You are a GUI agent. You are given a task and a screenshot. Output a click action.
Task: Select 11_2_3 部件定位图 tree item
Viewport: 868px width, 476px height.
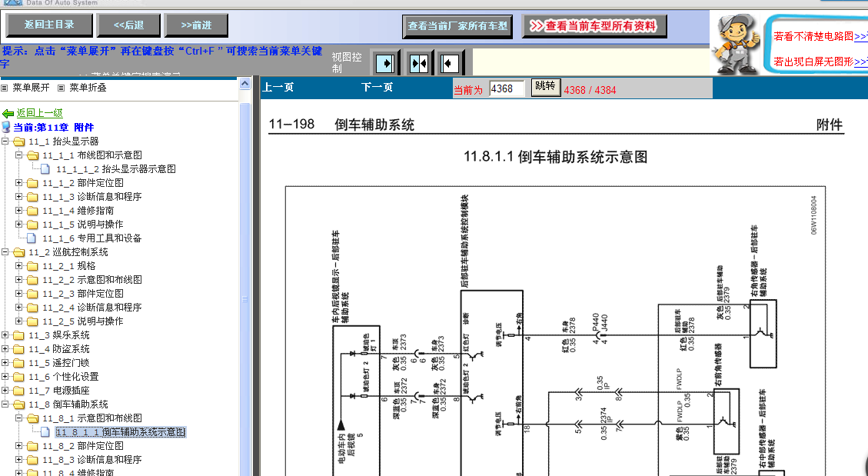(x=82, y=293)
